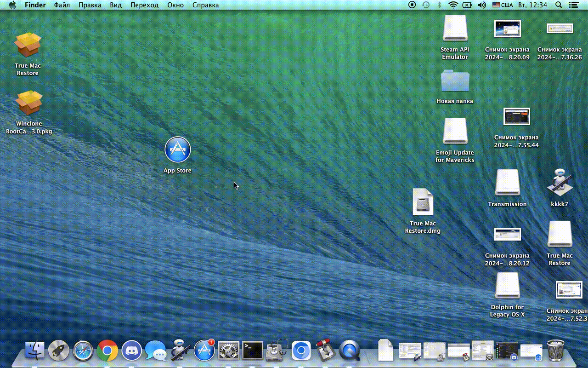The width and height of the screenshot is (588, 368).
Task: Click the Wi-Fi status icon
Action: (x=453, y=5)
